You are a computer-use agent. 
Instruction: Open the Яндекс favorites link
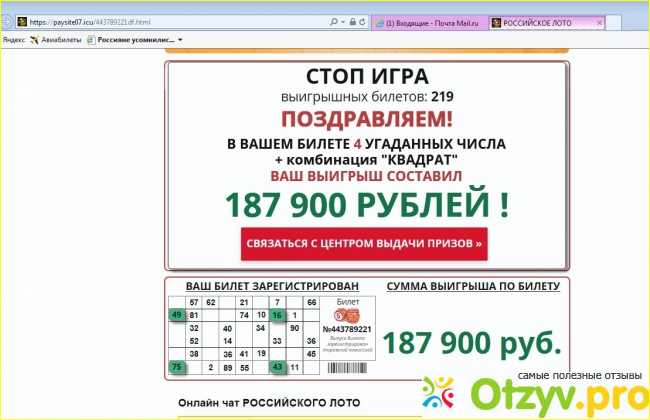tap(14, 39)
